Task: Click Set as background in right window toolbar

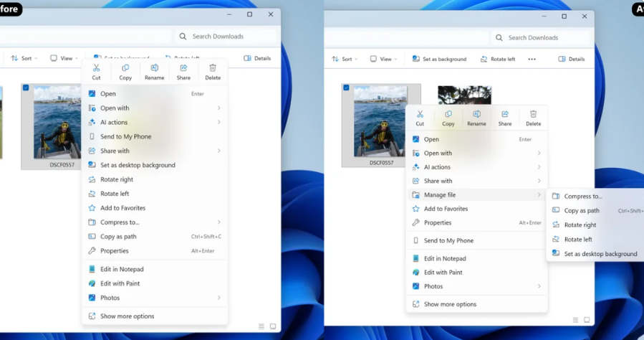Action: [x=439, y=60]
